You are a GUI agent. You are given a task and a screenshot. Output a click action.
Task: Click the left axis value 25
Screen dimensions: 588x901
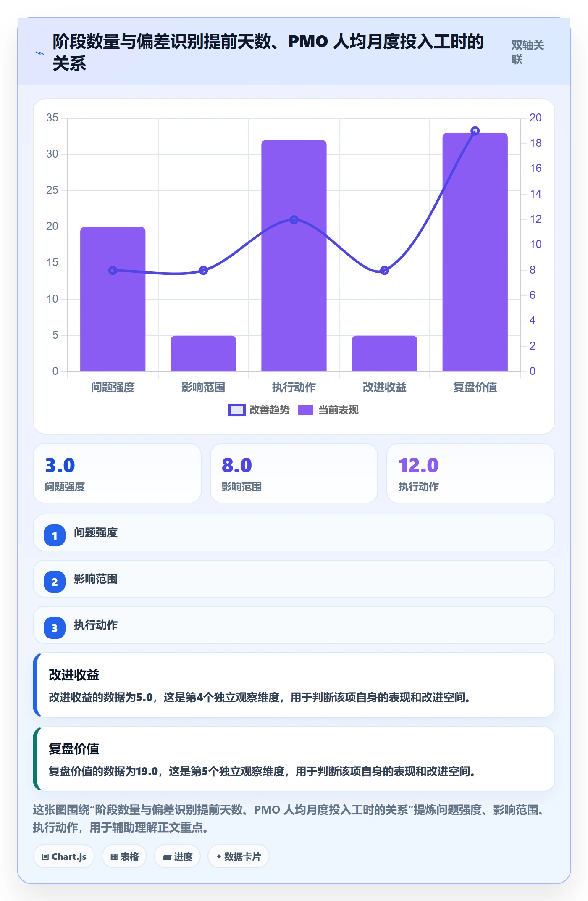52,190
